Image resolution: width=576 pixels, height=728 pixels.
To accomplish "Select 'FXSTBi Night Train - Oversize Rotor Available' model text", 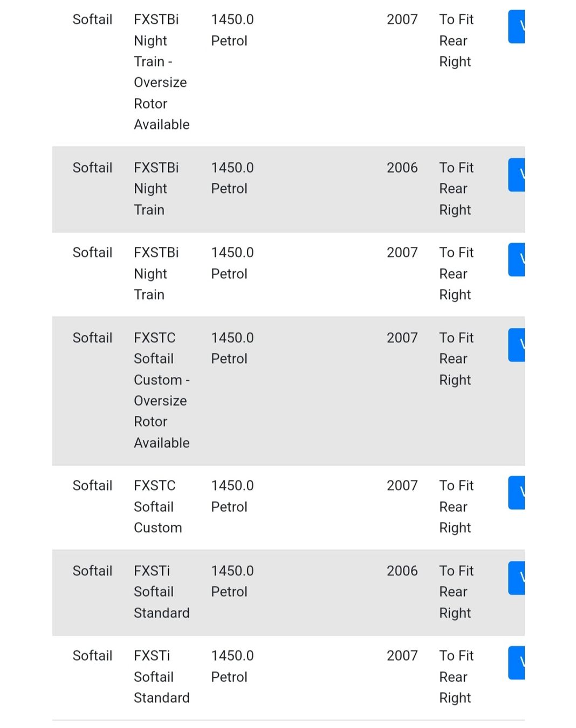I will click(161, 72).
